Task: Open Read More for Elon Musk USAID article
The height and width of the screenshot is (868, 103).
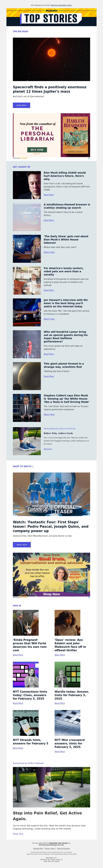Action: pyautogui.click(x=49, y=195)
